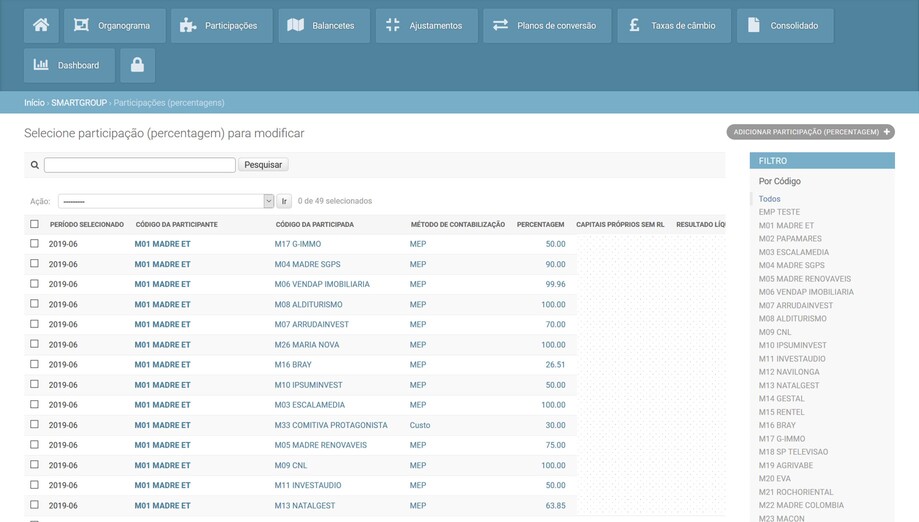
Task: Select Todos filter
Action: [770, 199]
